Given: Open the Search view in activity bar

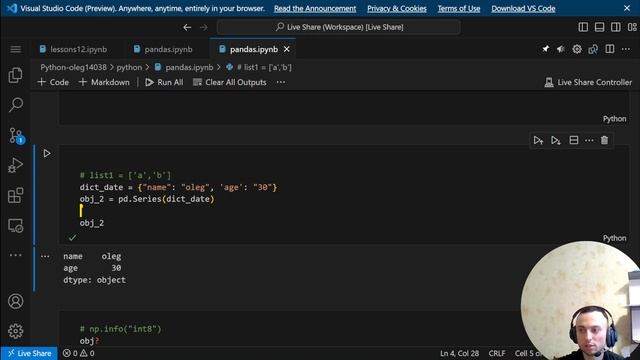Looking at the screenshot, I should (16, 105).
